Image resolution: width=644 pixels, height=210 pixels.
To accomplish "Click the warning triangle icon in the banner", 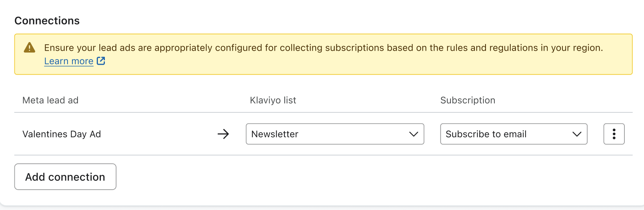I will [30, 48].
